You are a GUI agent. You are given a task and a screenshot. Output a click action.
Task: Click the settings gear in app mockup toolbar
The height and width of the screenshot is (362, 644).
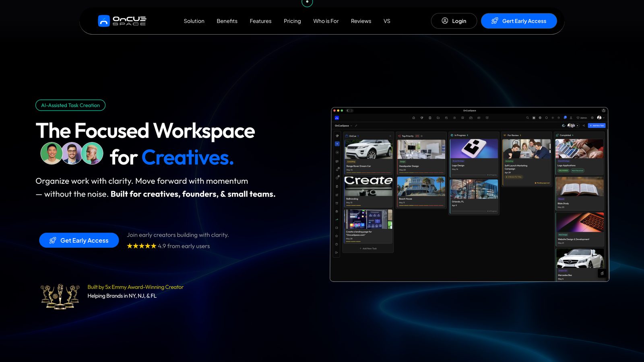click(592, 118)
